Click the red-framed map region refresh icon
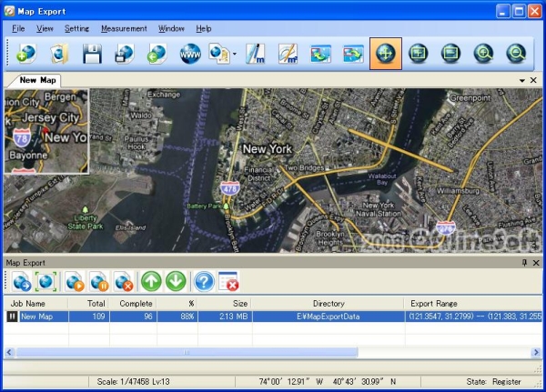This screenshot has height=392, width=546. (353, 54)
